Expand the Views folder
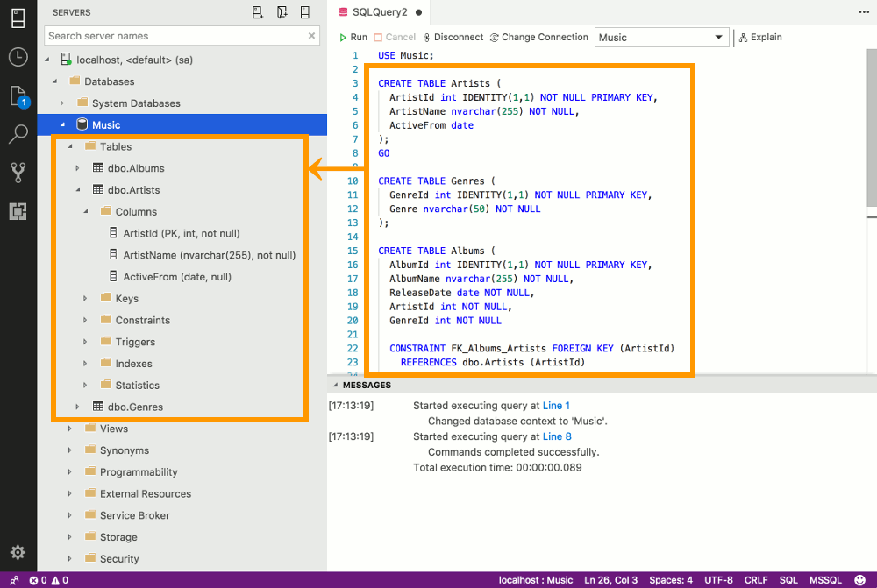The height and width of the screenshot is (588, 877). (x=70, y=428)
